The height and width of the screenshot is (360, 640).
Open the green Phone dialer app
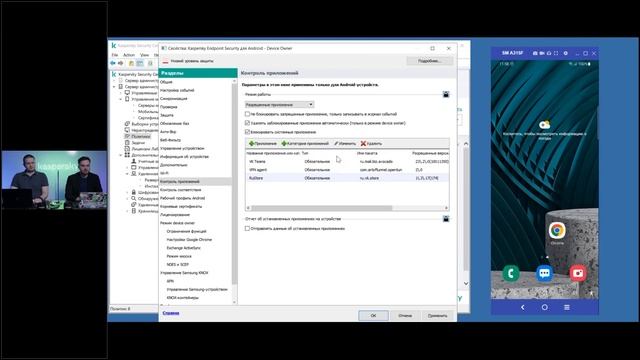[511, 273]
